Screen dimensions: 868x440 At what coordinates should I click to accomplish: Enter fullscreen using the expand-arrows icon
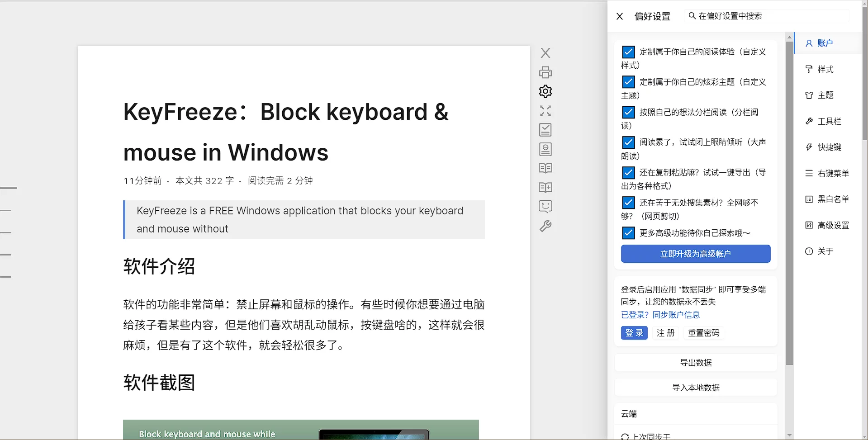pos(545,111)
